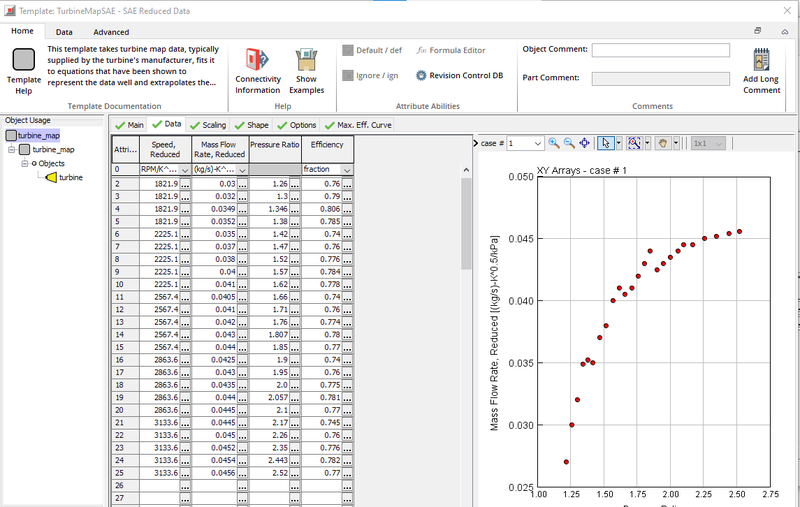Open Template Help icon

[x=23, y=59]
